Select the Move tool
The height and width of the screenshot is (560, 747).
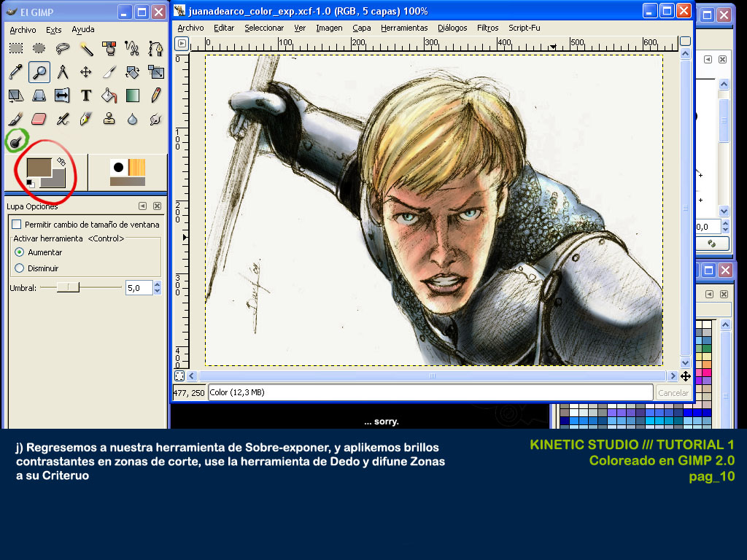point(86,72)
